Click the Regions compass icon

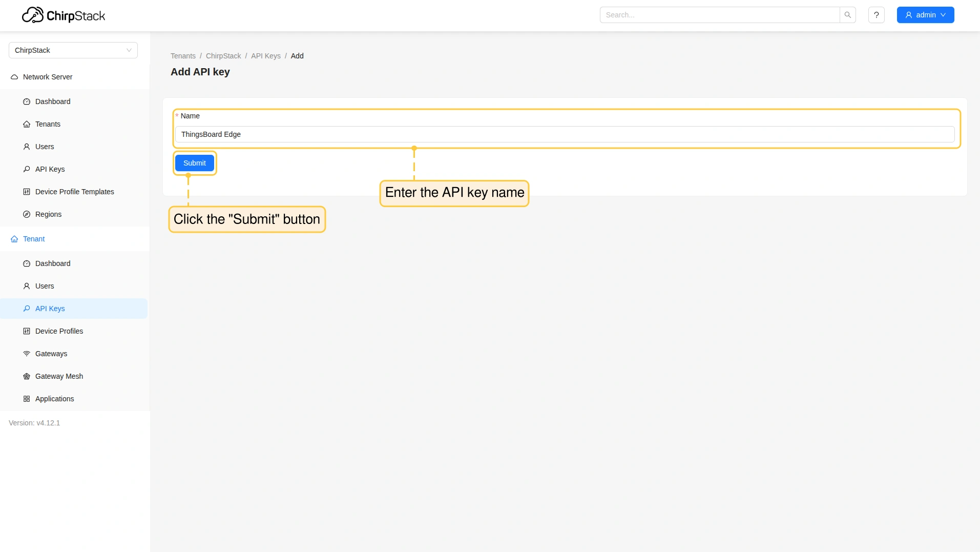pos(27,214)
